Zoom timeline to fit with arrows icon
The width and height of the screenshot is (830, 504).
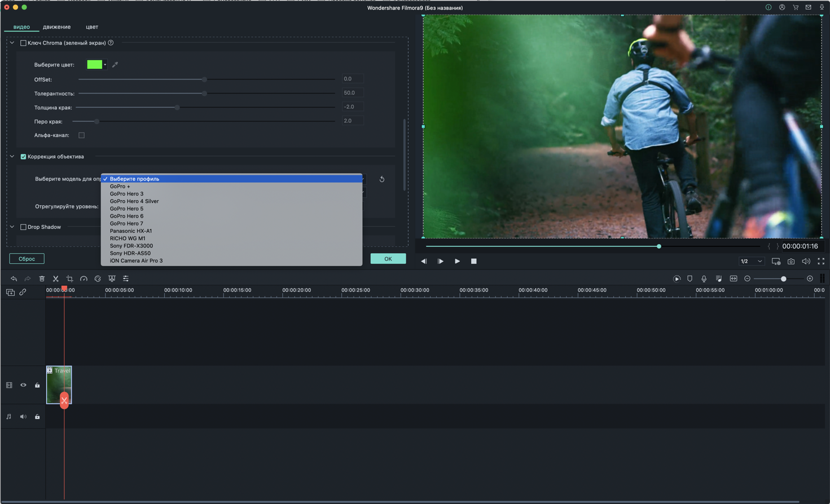(734, 278)
